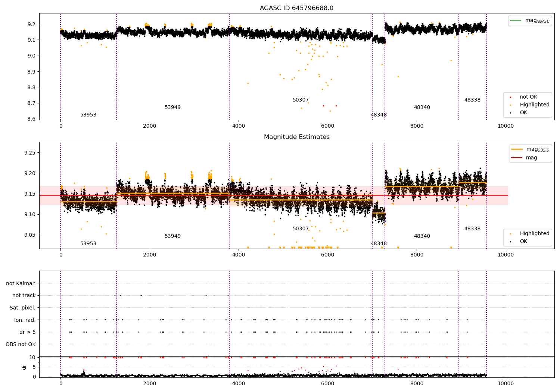Click the red 'mag' legend line
Screen dimensions: 560x392
(517, 158)
